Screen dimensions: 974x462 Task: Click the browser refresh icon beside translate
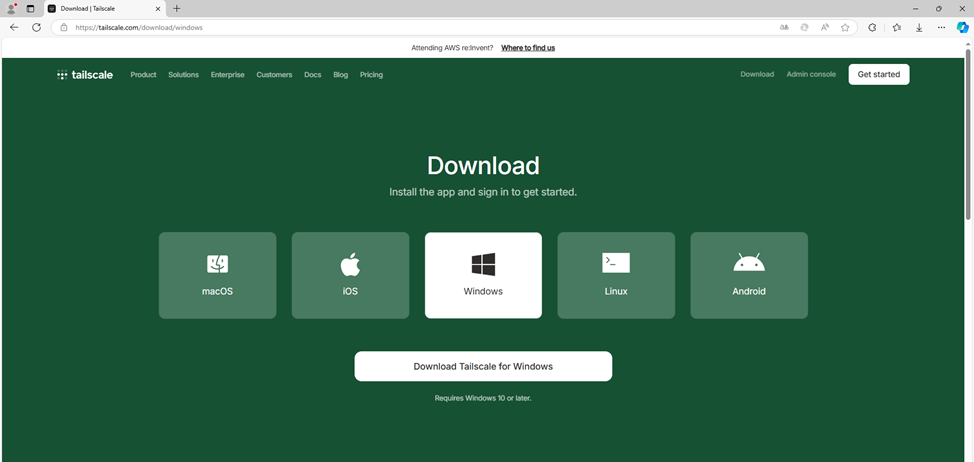pos(804,27)
